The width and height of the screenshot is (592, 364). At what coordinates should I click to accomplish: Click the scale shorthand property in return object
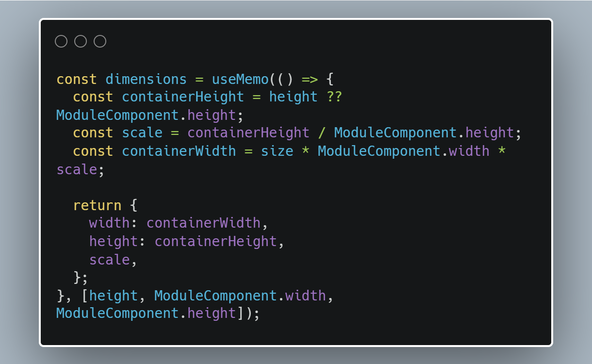[109, 260]
